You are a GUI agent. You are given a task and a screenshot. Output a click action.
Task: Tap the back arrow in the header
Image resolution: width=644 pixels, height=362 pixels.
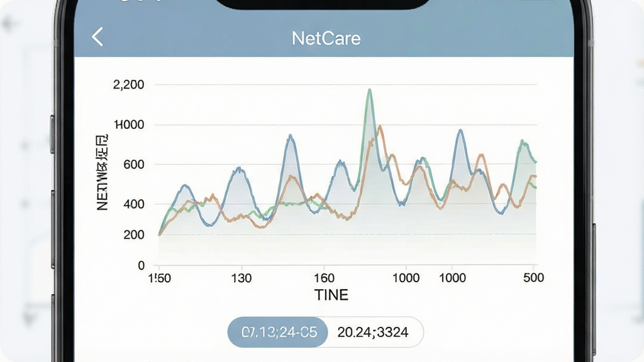tap(97, 37)
